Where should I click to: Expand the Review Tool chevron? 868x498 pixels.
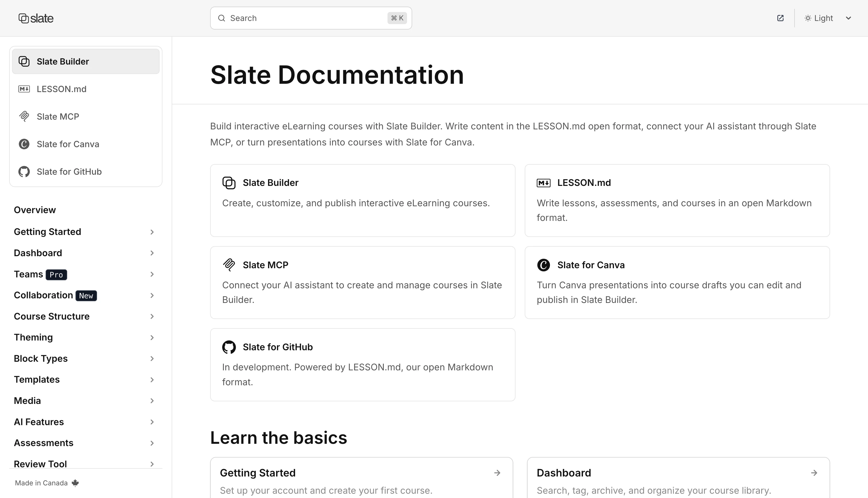152,464
